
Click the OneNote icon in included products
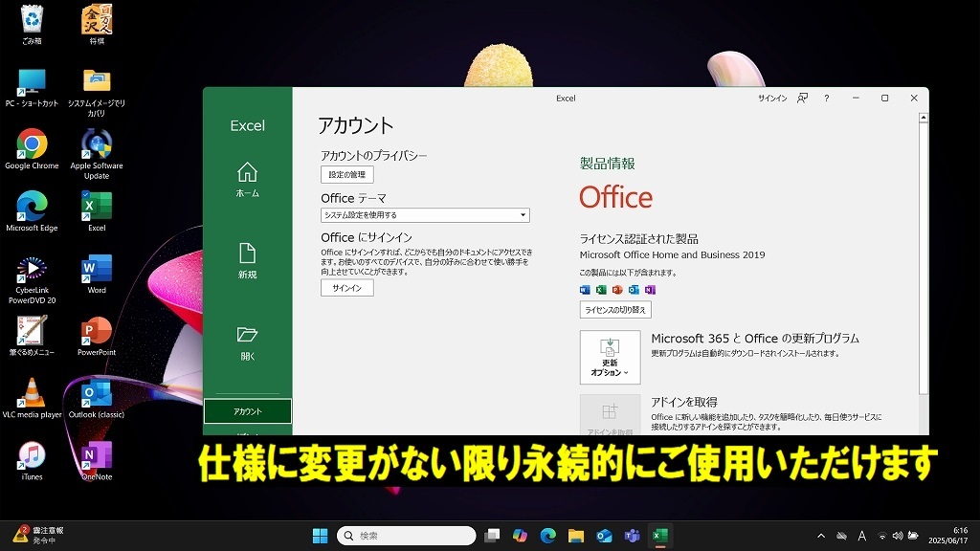coord(650,290)
